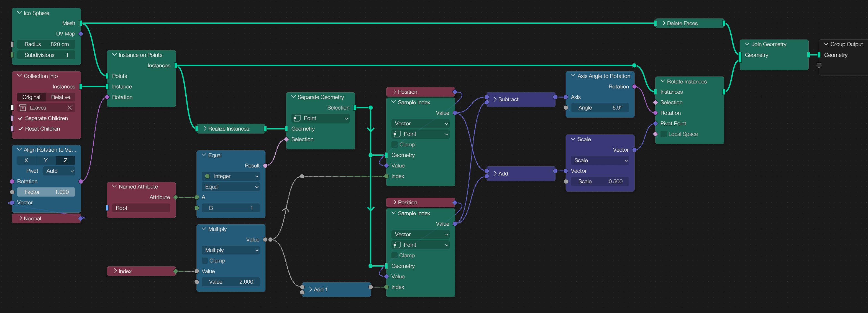The image size is (868, 313).
Task: Click the Join Geometry input socket
Action: click(740, 57)
